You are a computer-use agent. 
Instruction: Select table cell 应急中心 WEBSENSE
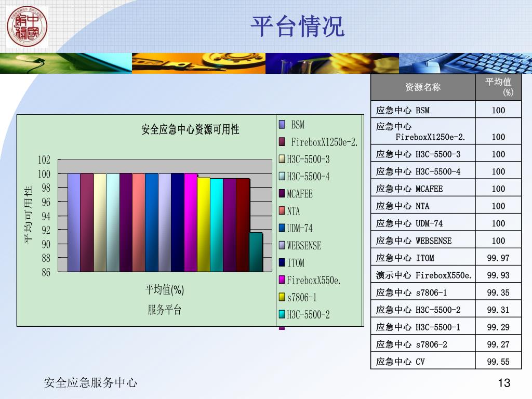point(423,241)
